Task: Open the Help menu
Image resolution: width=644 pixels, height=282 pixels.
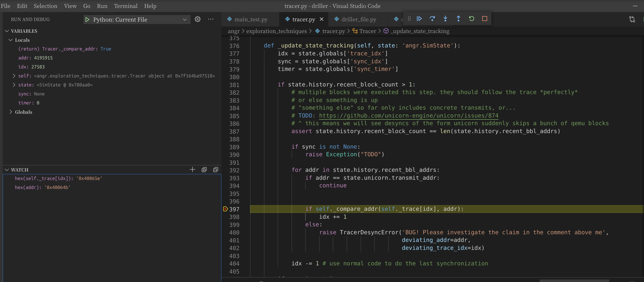Action: [x=150, y=6]
